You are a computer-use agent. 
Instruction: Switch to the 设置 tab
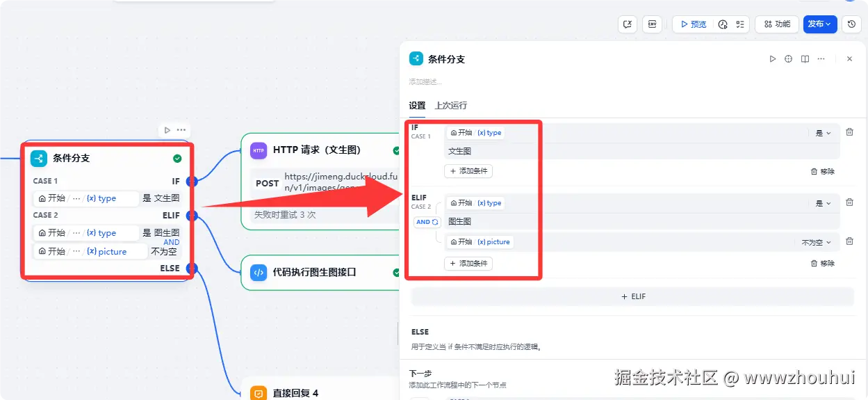tap(417, 106)
